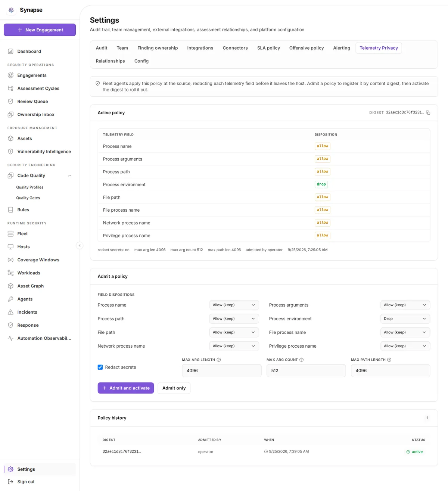Click the Code Quality icon
Screen dimensions: 448x491
coord(10,175)
